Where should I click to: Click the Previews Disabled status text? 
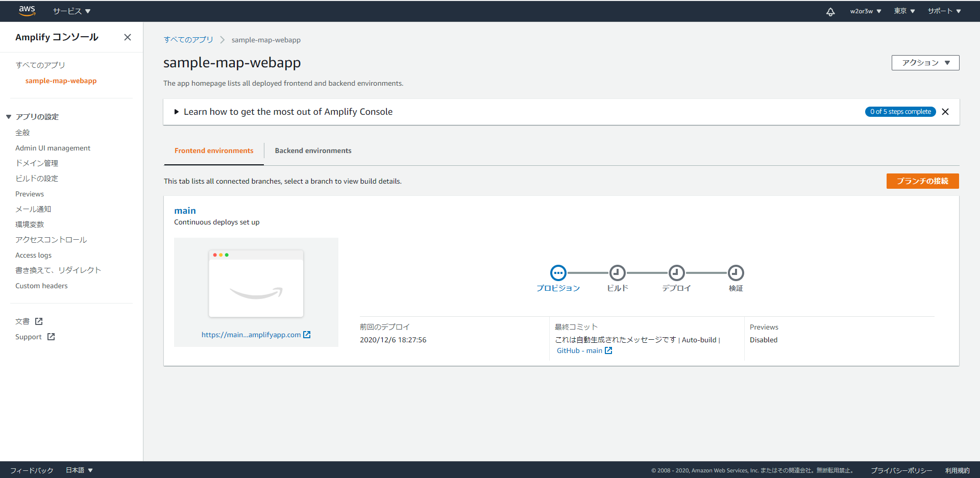764,340
